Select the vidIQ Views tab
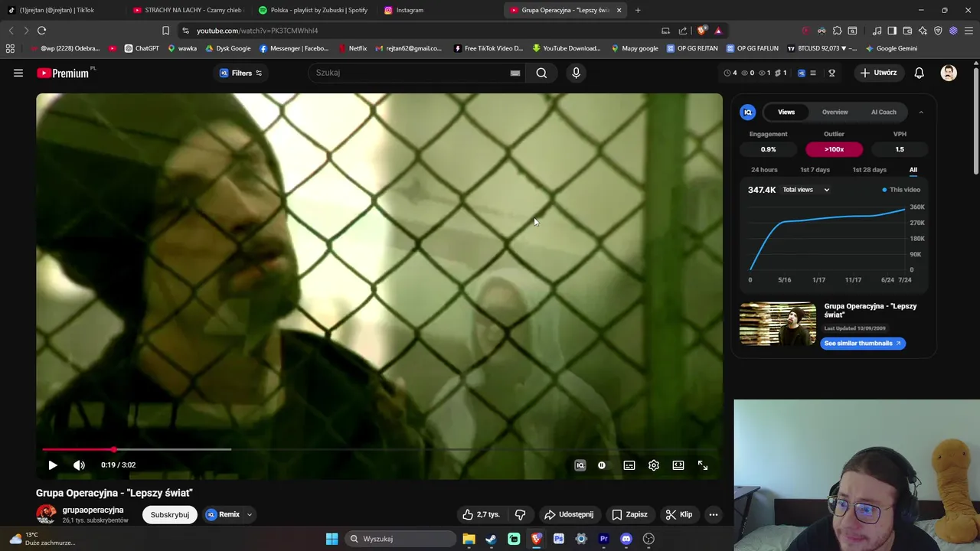The height and width of the screenshot is (551, 980). pyautogui.click(x=786, y=112)
